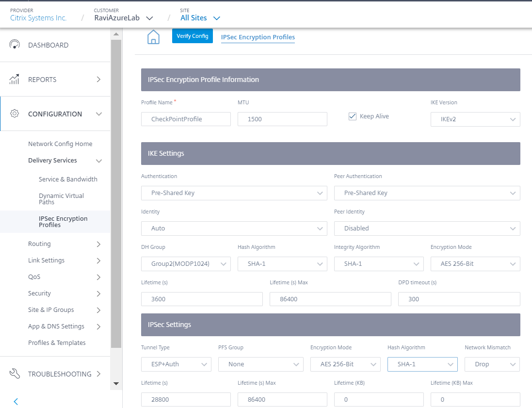Image resolution: width=532 pixels, height=408 pixels.
Task: Open the IPSec Encryption Mode dropdown
Action: [345, 364]
